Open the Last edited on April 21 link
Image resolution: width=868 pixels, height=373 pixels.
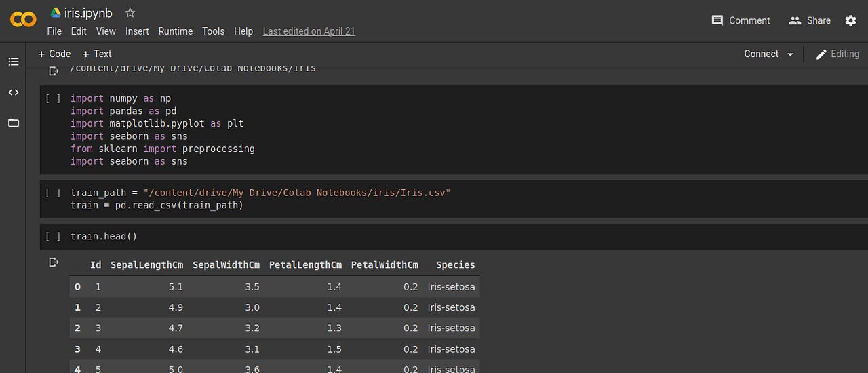pyautogui.click(x=309, y=31)
